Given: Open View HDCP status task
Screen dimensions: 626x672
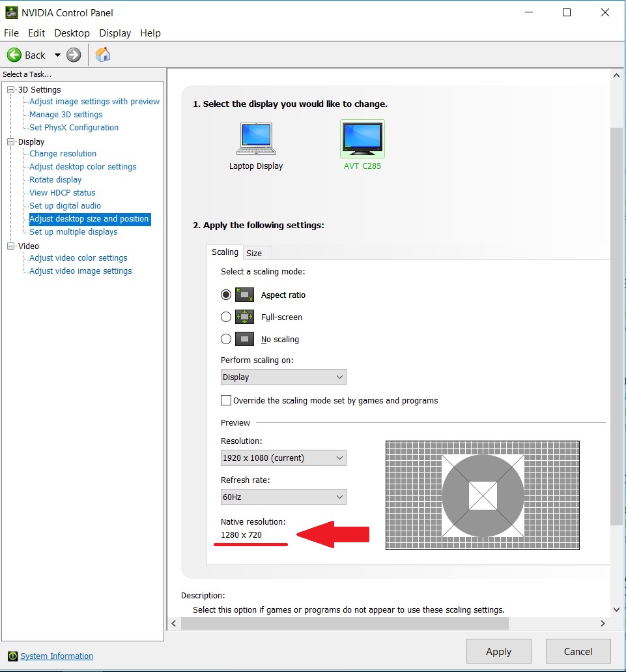Looking at the screenshot, I should (x=62, y=193).
